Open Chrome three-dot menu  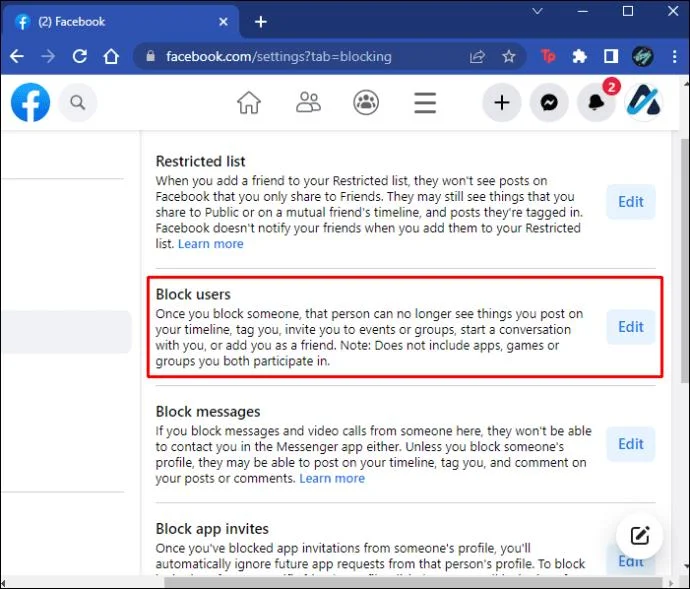(x=675, y=56)
